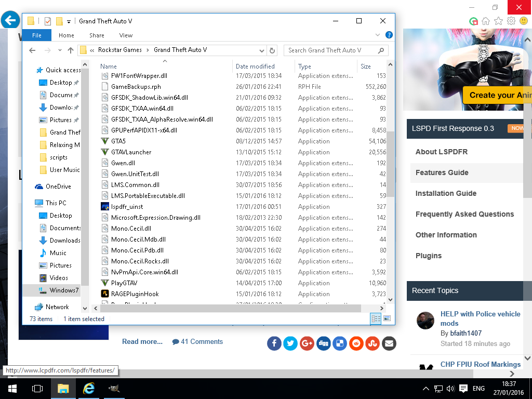Select This PC in the navigation pane
This screenshot has width=532, height=399.
click(56, 203)
